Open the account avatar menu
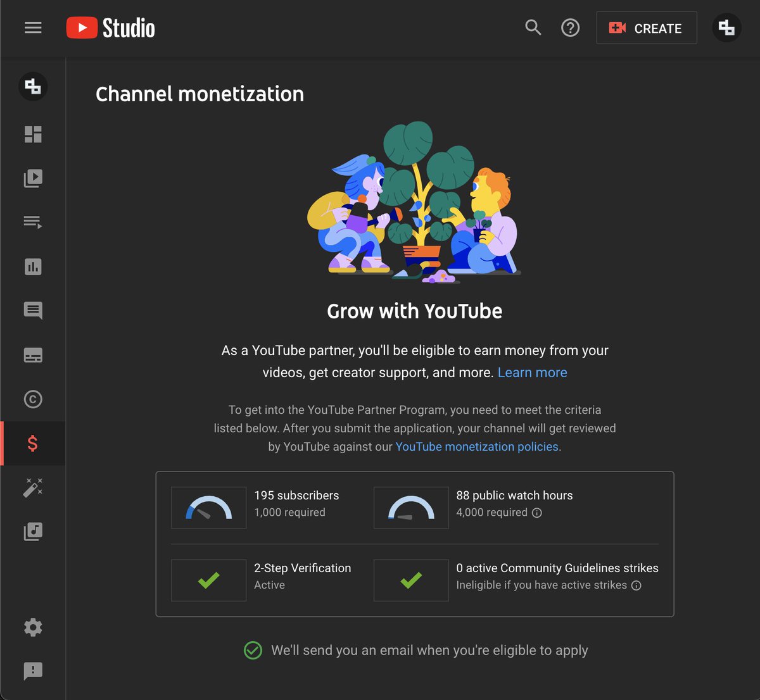760x700 pixels. tap(726, 28)
